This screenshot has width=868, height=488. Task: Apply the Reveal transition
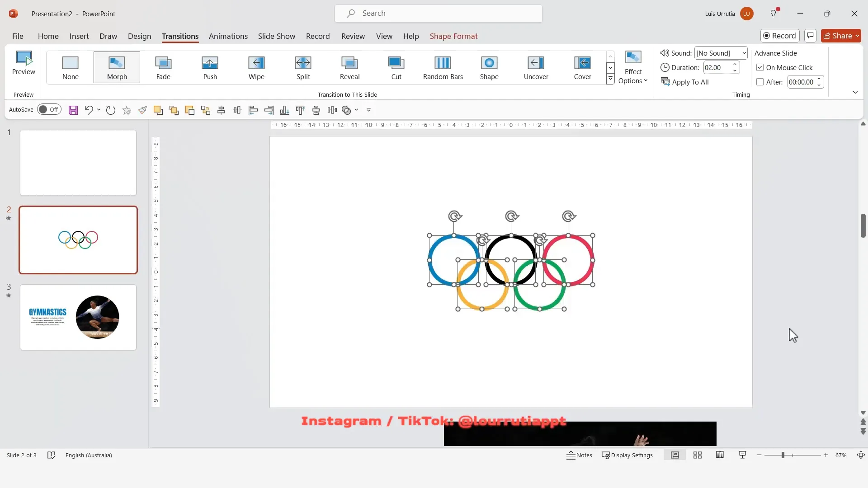point(349,67)
